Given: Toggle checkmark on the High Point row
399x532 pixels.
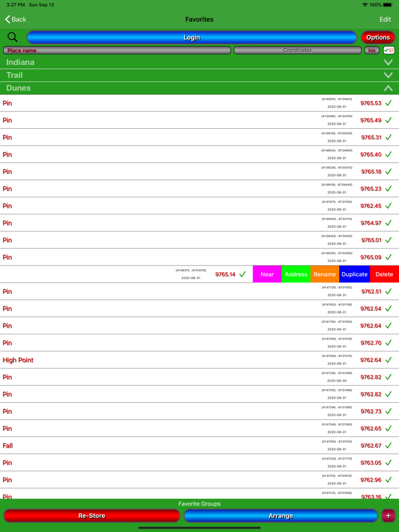Looking at the screenshot, I should coord(389,360).
